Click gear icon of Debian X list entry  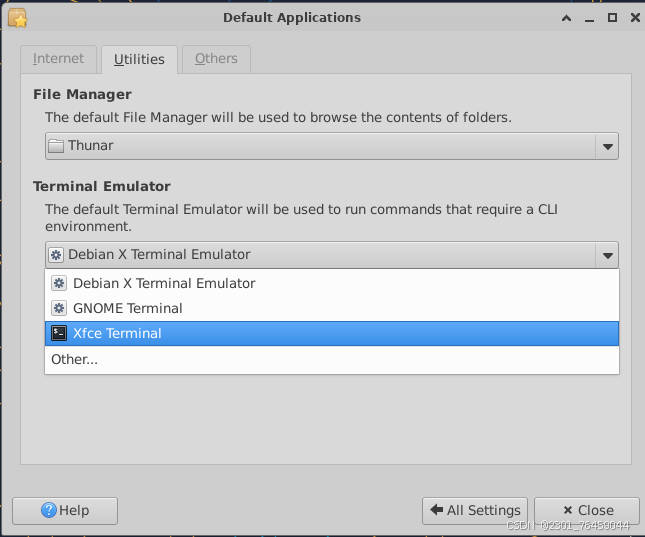point(59,283)
